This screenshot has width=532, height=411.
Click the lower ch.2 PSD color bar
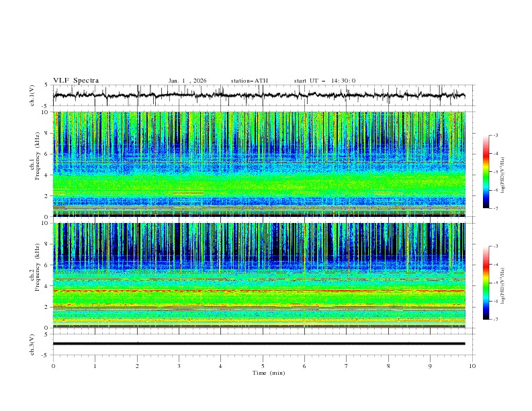pos(486,283)
